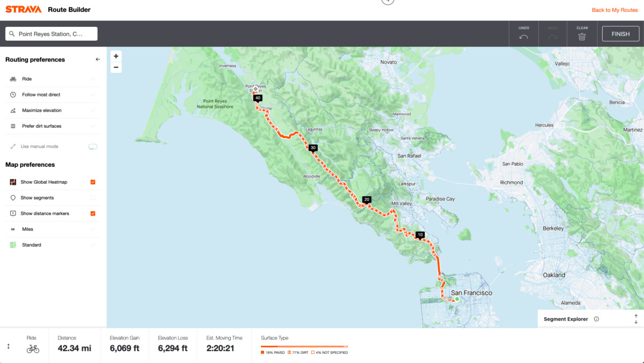
Task: Click the Strava logo
Action: tap(23, 10)
